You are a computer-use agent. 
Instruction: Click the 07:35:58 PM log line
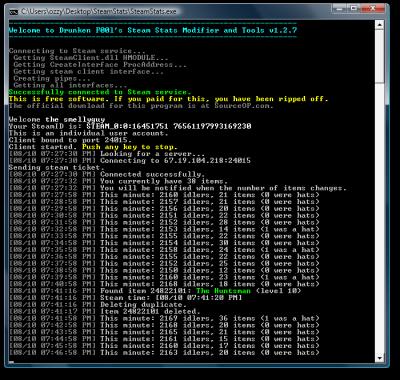point(164,249)
